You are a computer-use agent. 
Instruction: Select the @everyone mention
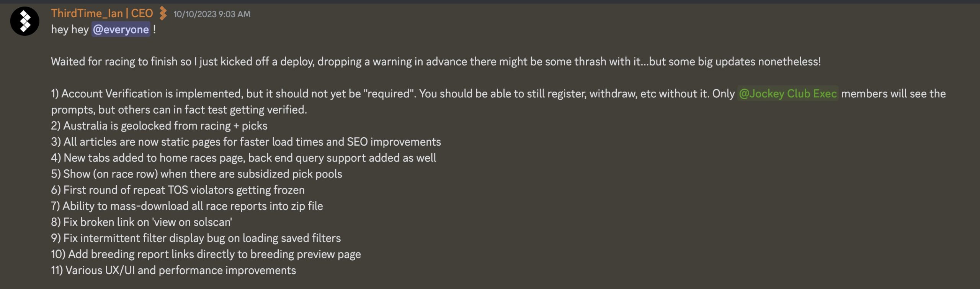[x=121, y=30]
